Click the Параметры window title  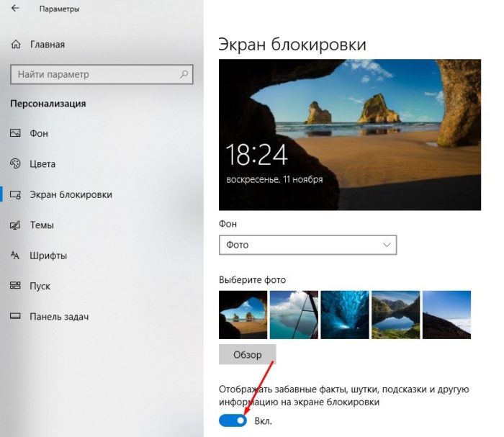[x=60, y=9]
